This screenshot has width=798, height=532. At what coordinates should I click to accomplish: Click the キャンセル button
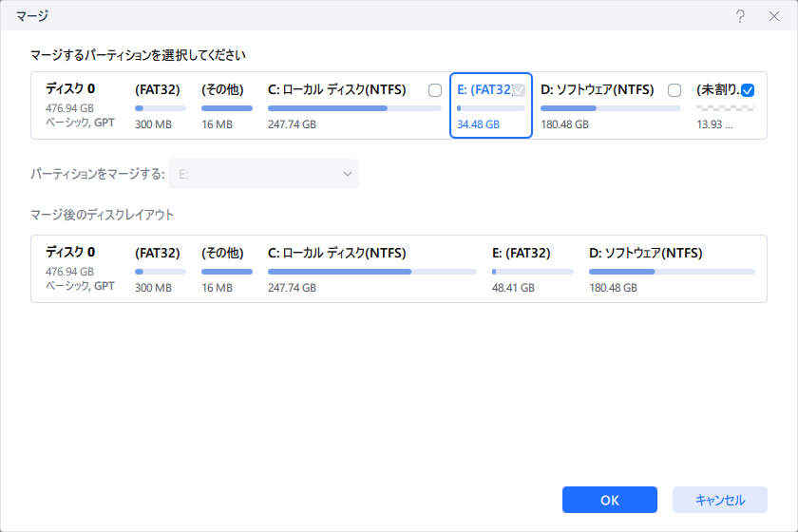(x=720, y=500)
